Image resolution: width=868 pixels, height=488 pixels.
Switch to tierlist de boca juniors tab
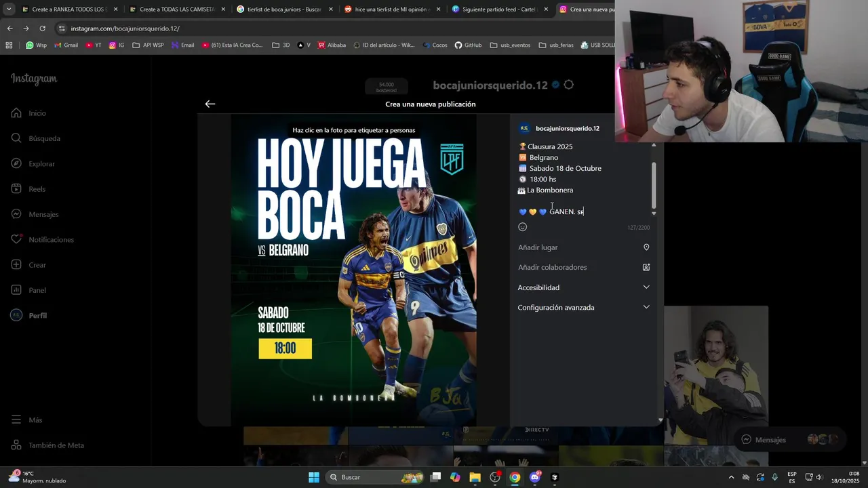pos(284,9)
